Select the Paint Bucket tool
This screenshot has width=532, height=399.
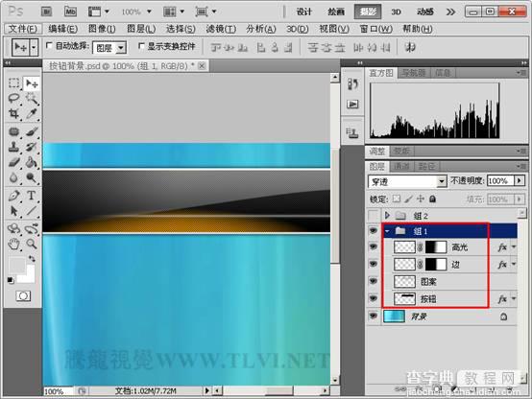(x=32, y=162)
